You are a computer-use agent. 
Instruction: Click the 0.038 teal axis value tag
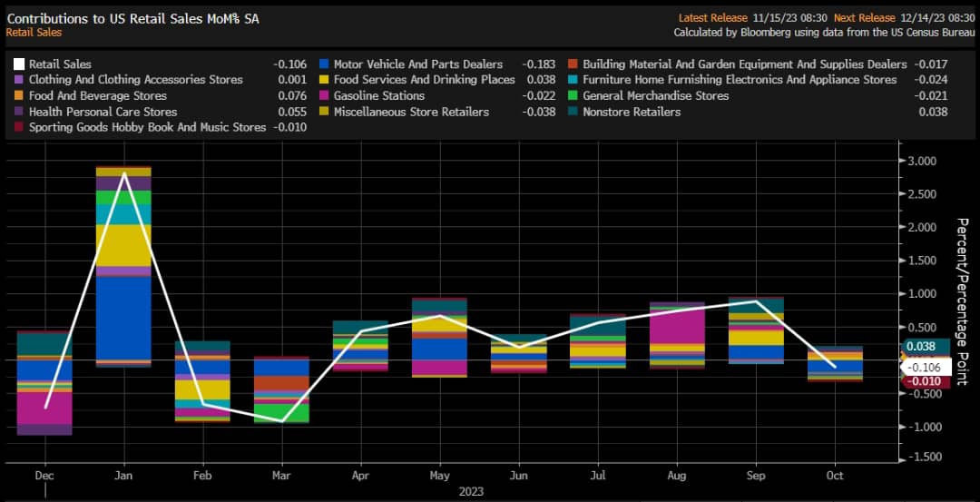click(925, 346)
